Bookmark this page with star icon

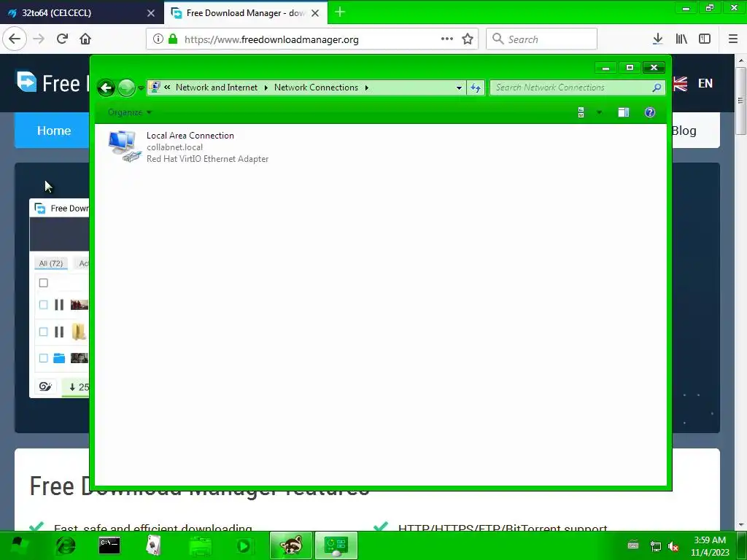tap(468, 39)
